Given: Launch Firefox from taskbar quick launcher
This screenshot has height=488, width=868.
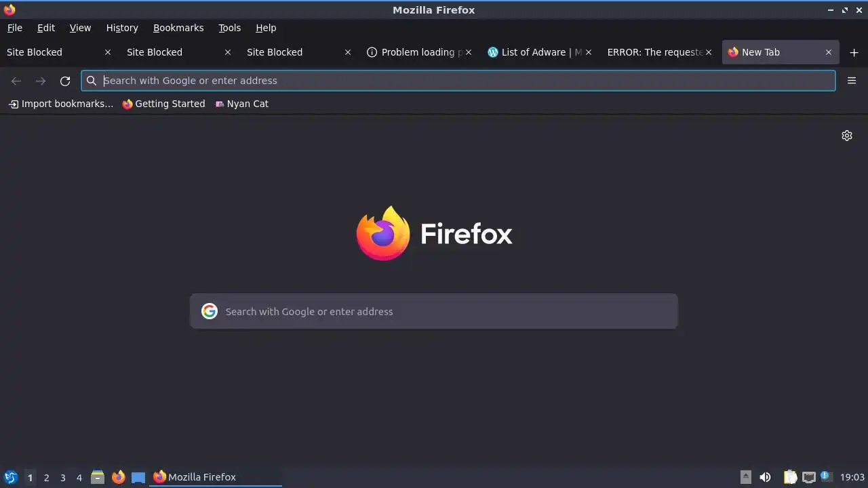Looking at the screenshot, I should pyautogui.click(x=118, y=477).
